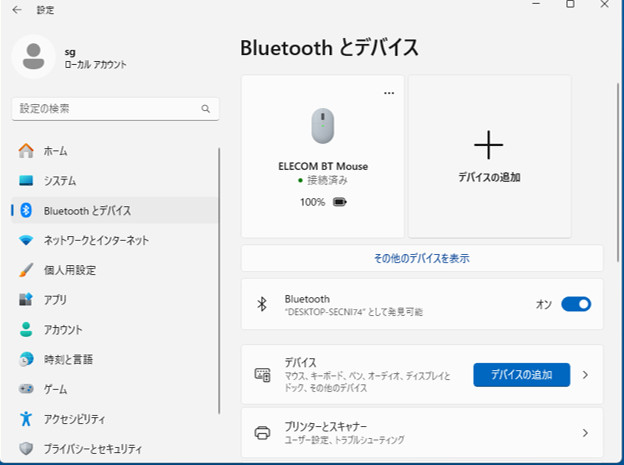Turn off the Bluetooth toggle switch
624x465 pixels.
(576, 304)
